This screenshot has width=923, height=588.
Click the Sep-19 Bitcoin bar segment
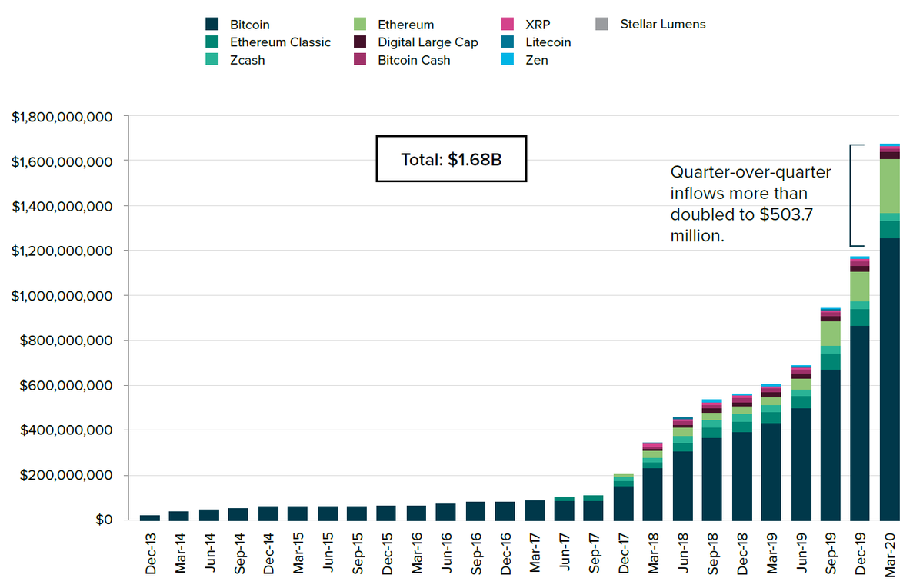pyautogui.click(x=831, y=445)
